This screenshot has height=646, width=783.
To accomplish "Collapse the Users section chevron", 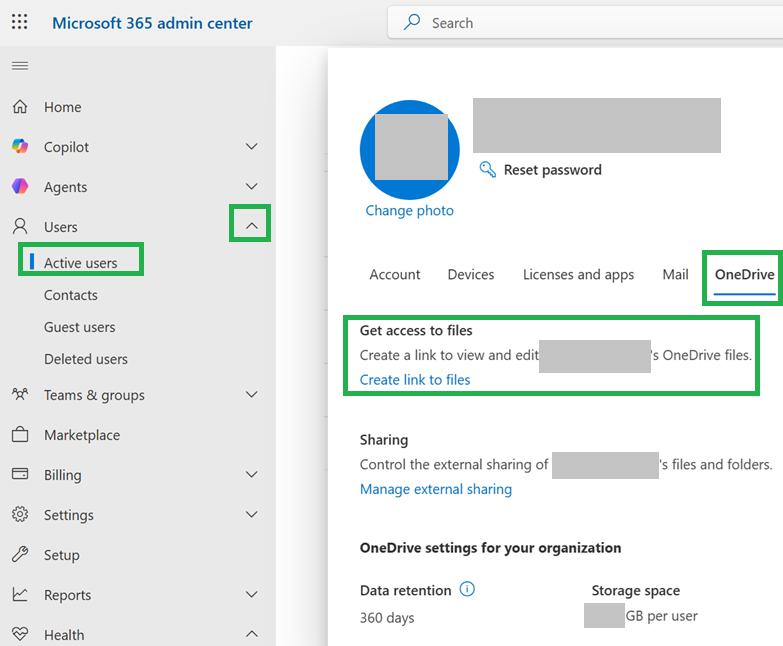I will pos(252,226).
